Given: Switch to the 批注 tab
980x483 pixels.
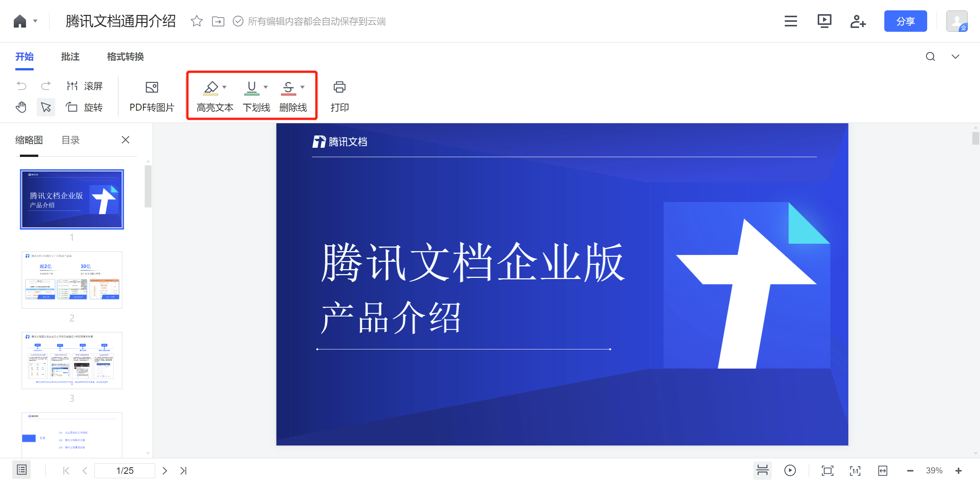Looking at the screenshot, I should (x=70, y=57).
